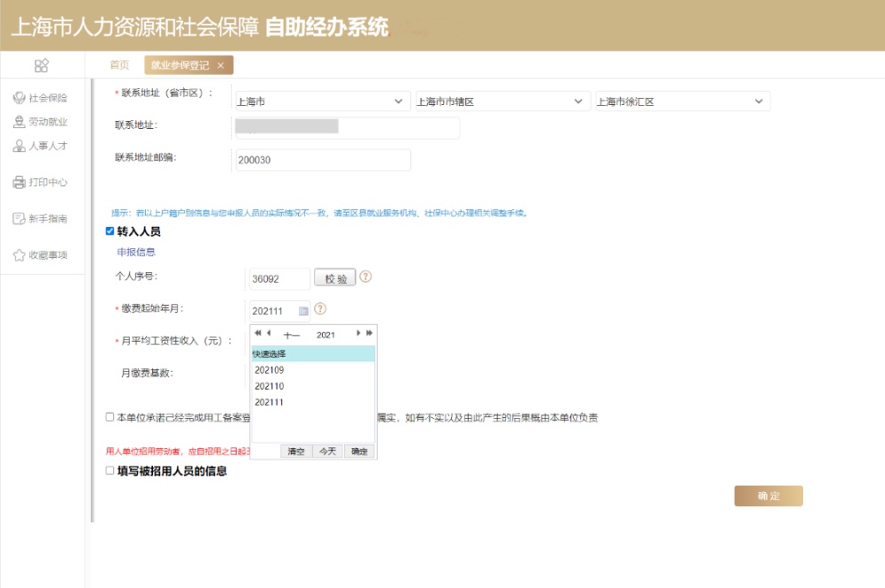Click 今天 button in date picker
The width and height of the screenshot is (885, 588).
click(x=327, y=451)
